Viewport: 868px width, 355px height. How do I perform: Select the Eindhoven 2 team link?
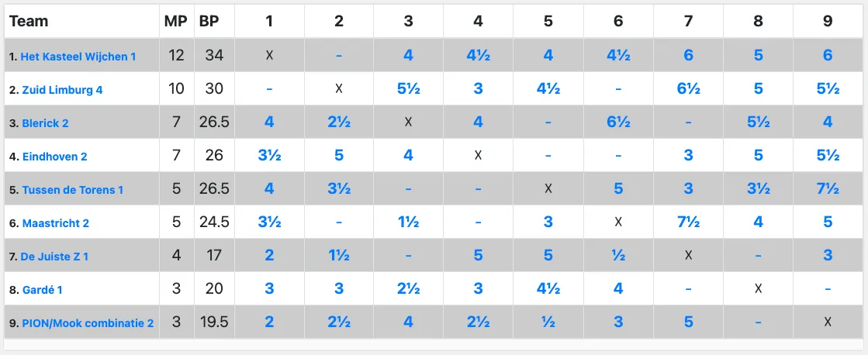click(x=54, y=157)
